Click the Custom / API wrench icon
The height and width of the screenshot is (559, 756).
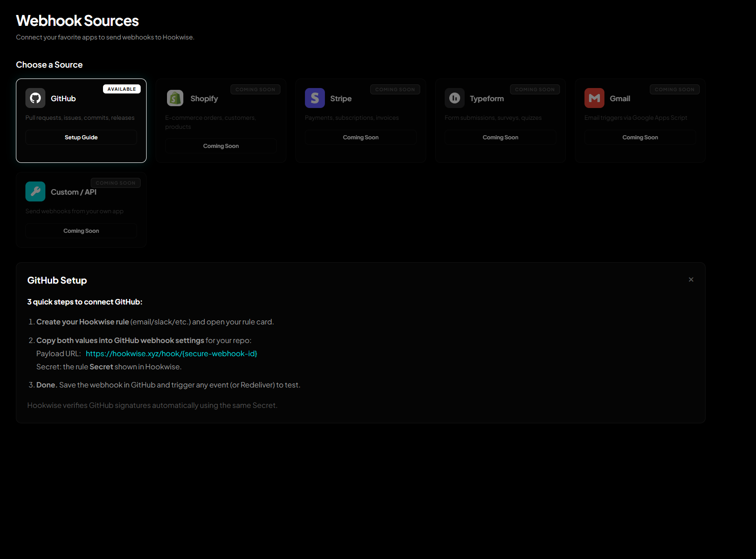coord(35,191)
